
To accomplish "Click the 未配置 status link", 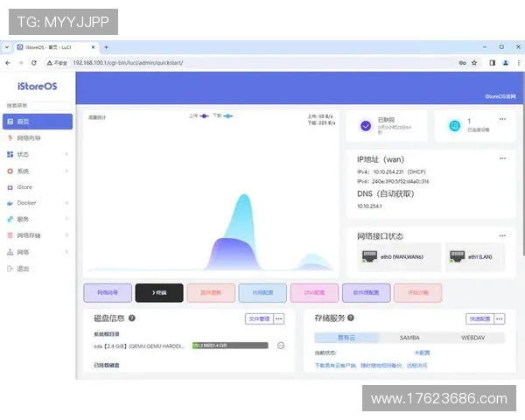I will coord(422,353).
